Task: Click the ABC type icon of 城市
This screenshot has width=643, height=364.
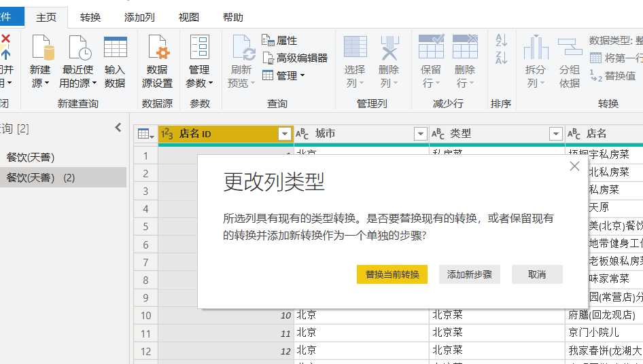Action: pyautogui.click(x=302, y=134)
